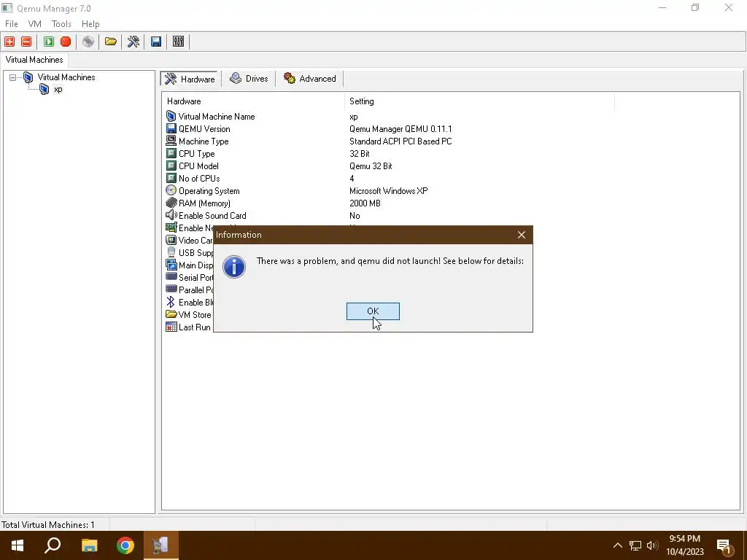
Task: Start the VM with green play icon
Action: point(49,42)
